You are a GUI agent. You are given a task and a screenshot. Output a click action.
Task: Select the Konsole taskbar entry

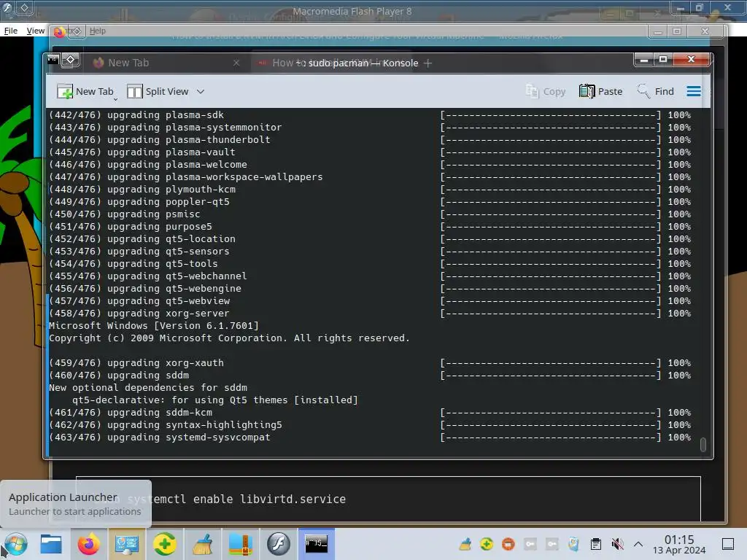tap(317, 544)
